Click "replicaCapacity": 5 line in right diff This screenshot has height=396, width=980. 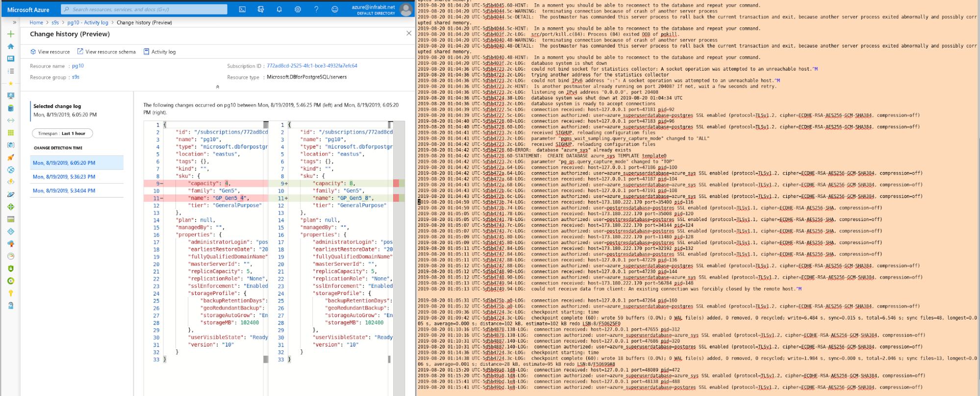click(x=344, y=271)
